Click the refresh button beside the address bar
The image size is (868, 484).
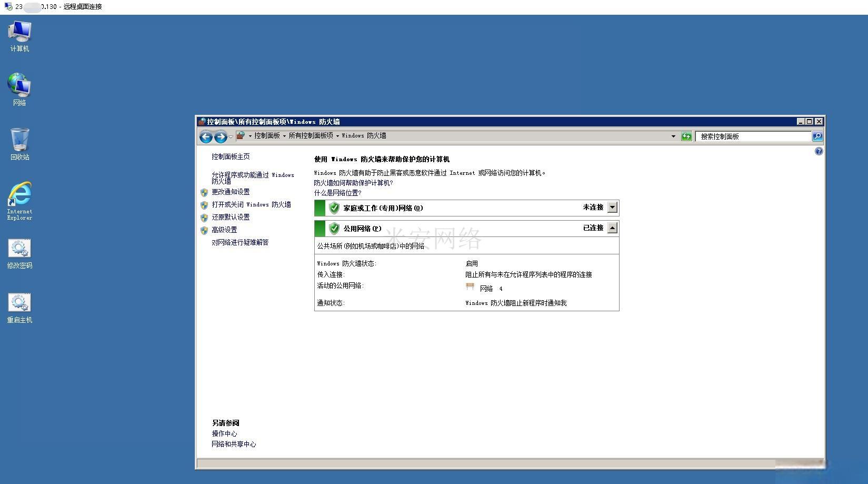pos(686,136)
